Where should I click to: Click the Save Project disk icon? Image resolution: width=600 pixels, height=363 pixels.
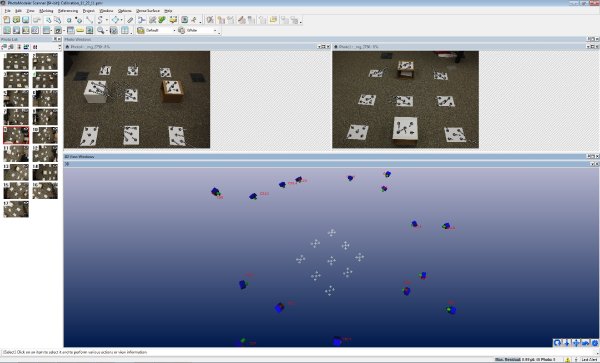[26, 20]
